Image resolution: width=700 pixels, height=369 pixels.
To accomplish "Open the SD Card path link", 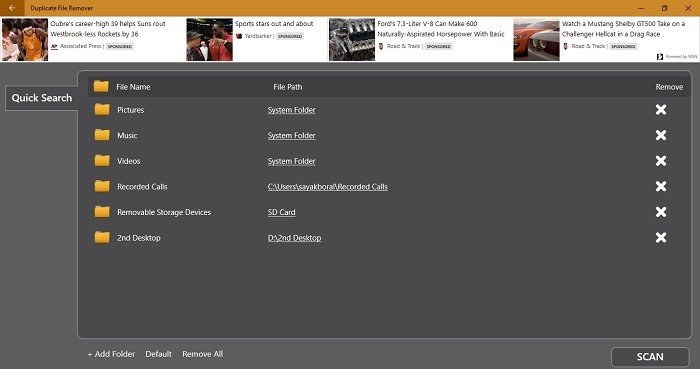I will (x=281, y=212).
